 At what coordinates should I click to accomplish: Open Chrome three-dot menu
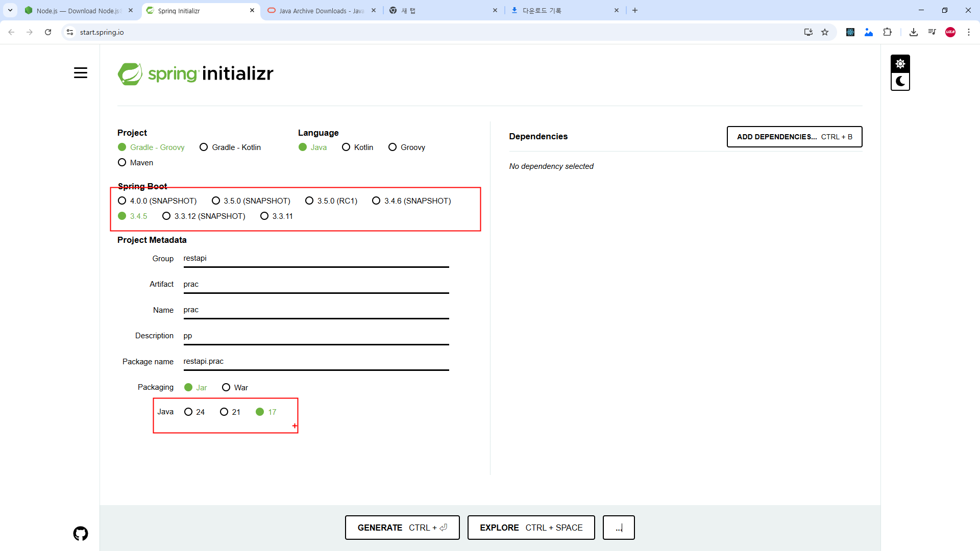pos(969,32)
